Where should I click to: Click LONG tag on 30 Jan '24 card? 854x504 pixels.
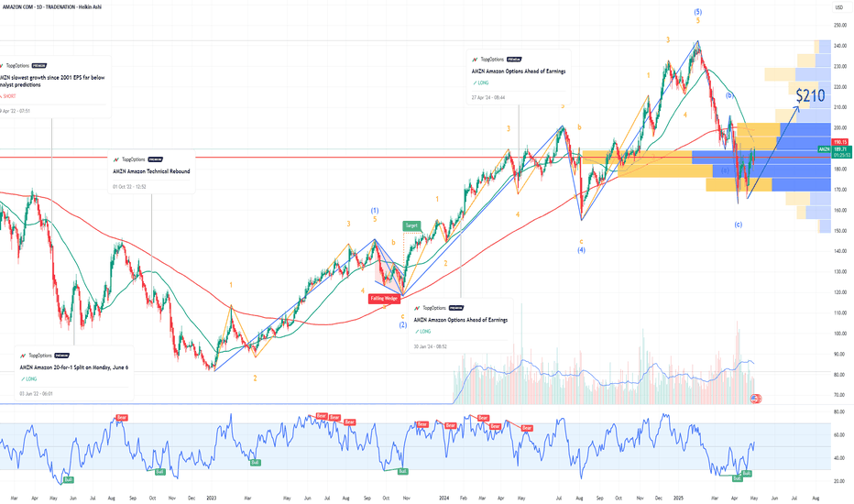[422, 332]
